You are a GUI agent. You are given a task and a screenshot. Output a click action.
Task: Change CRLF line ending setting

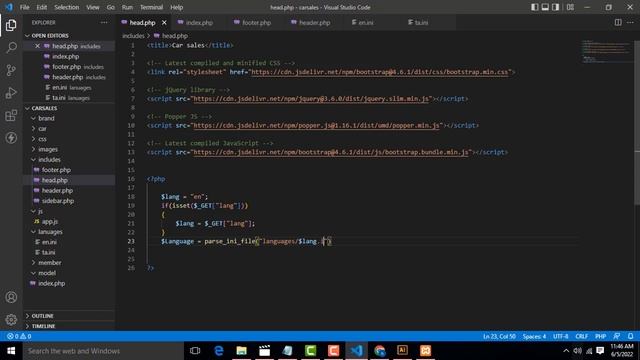582,336
